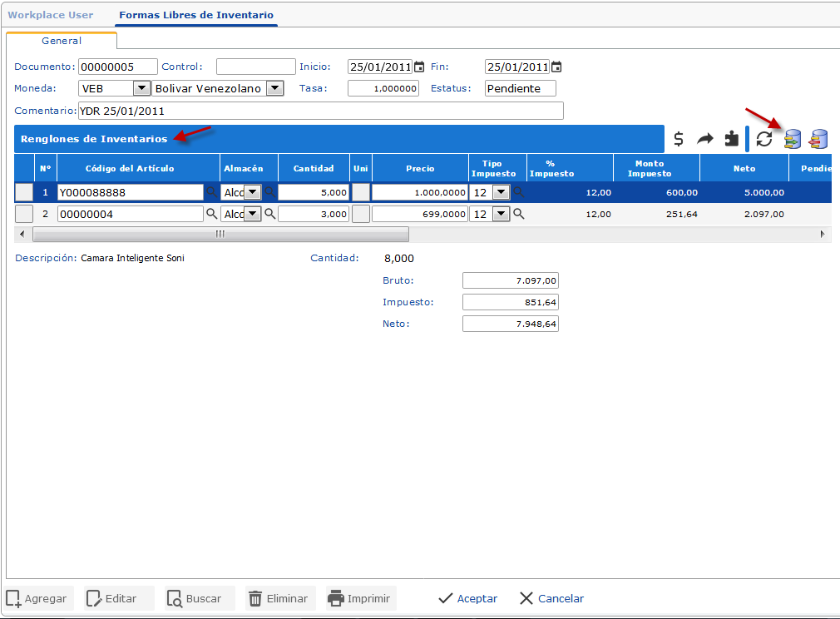Select the General tab
840x619 pixels.
(62, 41)
